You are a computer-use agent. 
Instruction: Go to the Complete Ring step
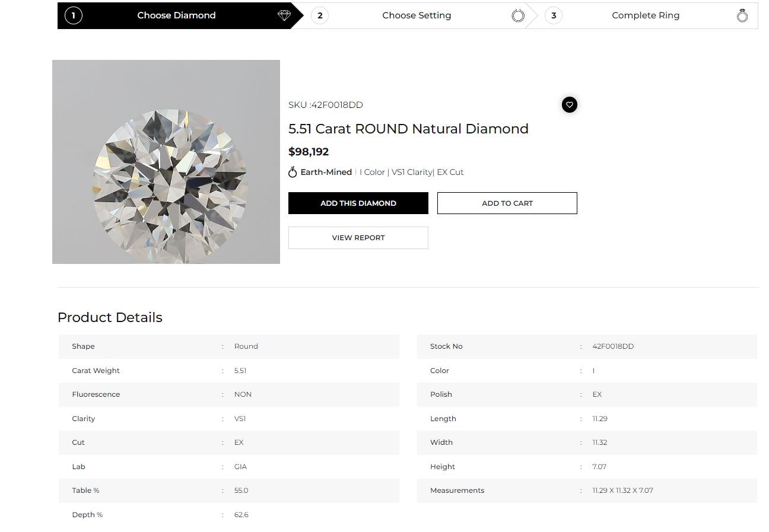point(646,15)
